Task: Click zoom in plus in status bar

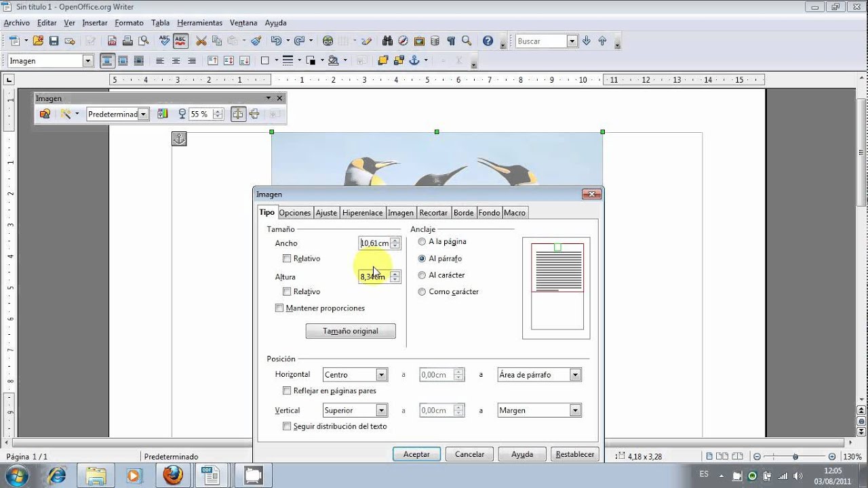Action: pyautogui.click(x=832, y=457)
